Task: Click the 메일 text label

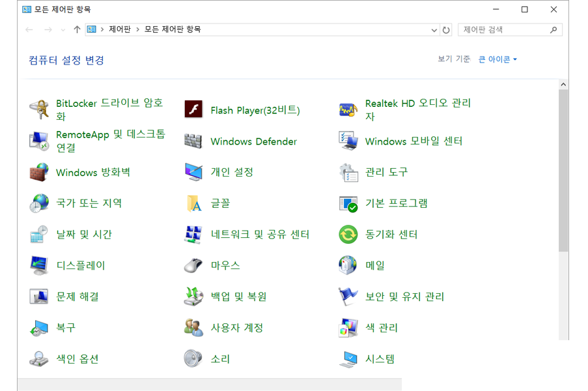Action: (x=375, y=266)
